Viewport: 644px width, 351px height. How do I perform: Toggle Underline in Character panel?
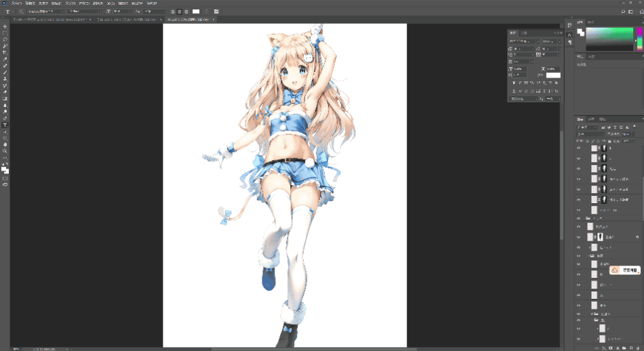pyautogui.click(x=550, y=83)
